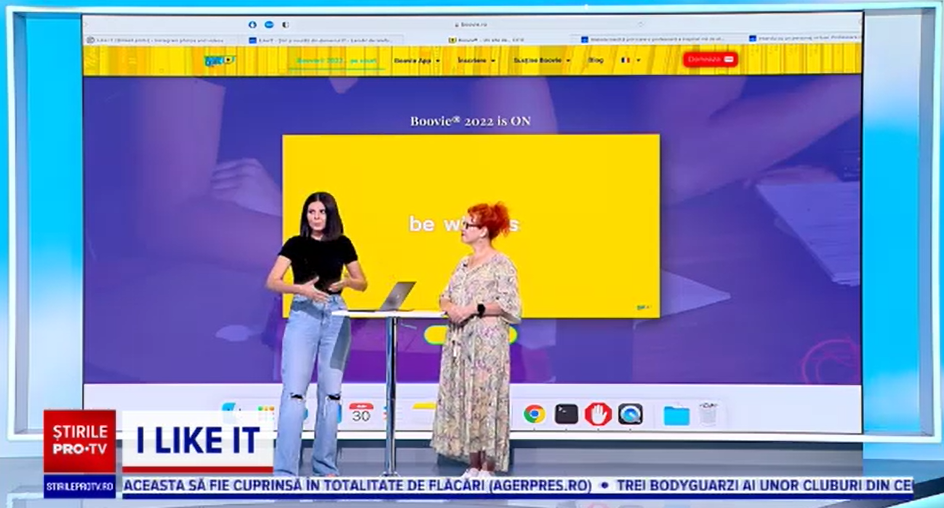The height and width of the screenshot is (508, 944).
Task: Click the 'Boovie 2022 is ON' heading
Action: pos(470,121)
